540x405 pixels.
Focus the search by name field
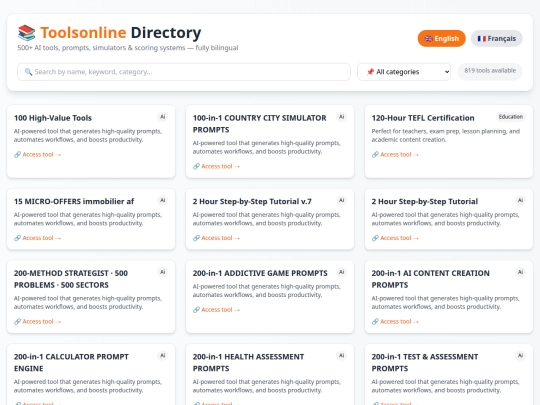point(184,72)
